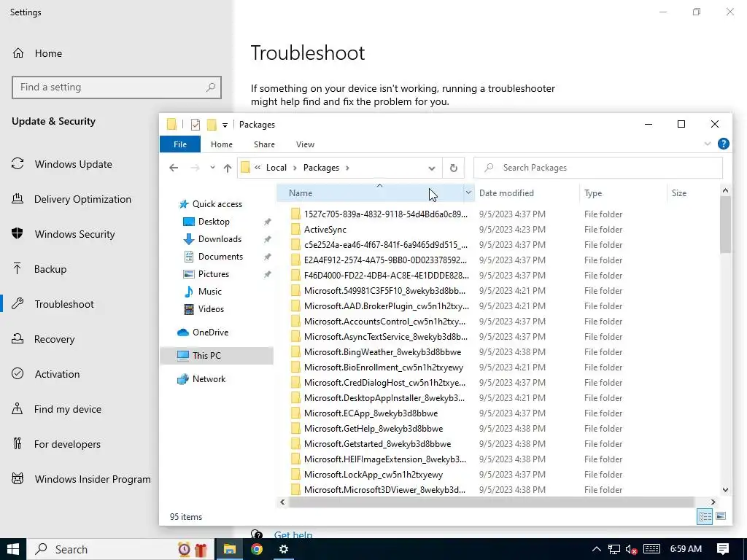Select Network in navigation pane

pyautogui.click(x=209, y=379)
